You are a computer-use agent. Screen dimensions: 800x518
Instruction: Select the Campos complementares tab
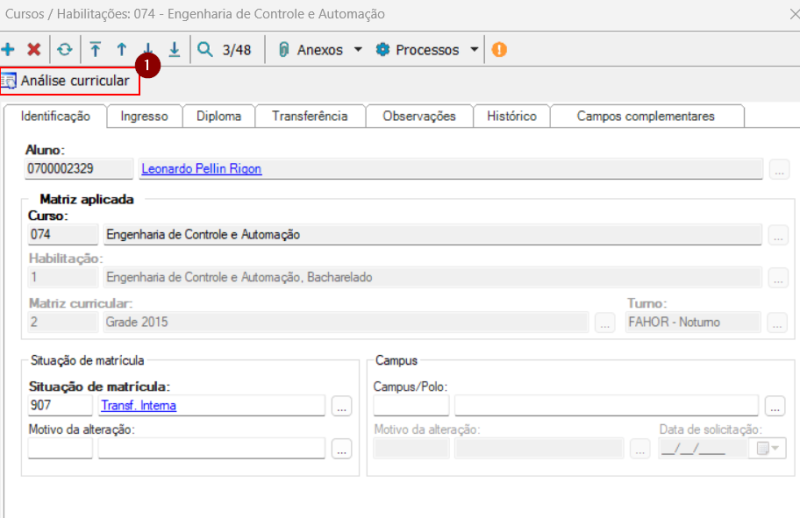[x=645, y=116]
